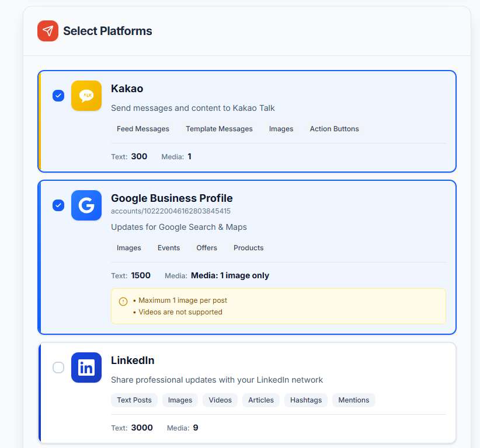Select the Offers feature badge
480x448 pixels.
[x=207, y=247]
